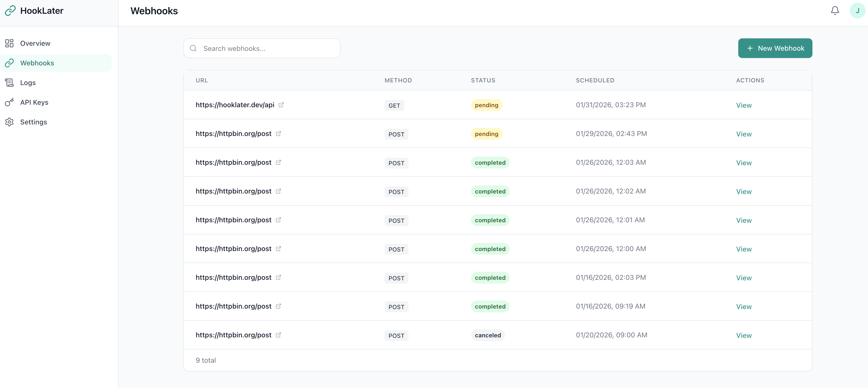Click View on the canceled webhook

click(x=744, y=335)
